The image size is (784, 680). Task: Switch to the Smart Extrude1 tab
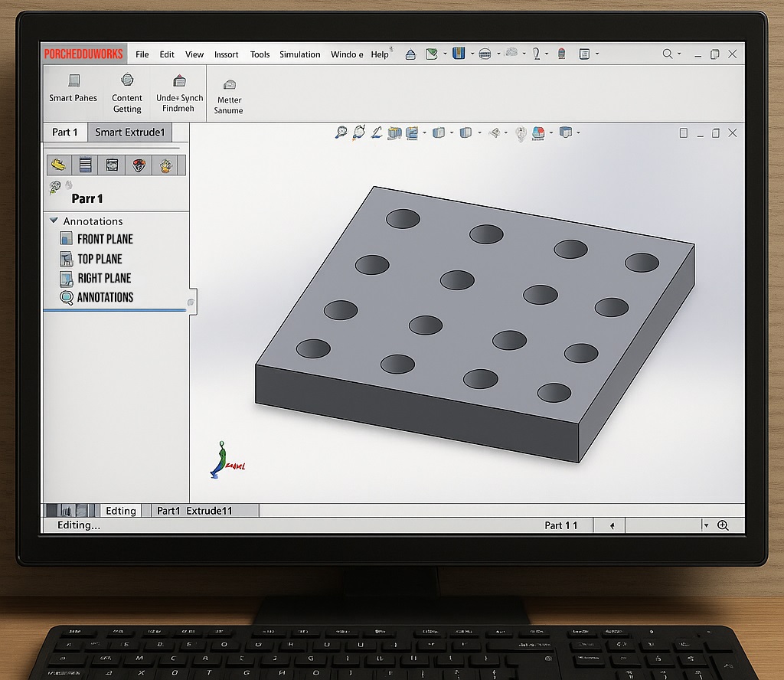pyautogui.click(x=129, y=132)
